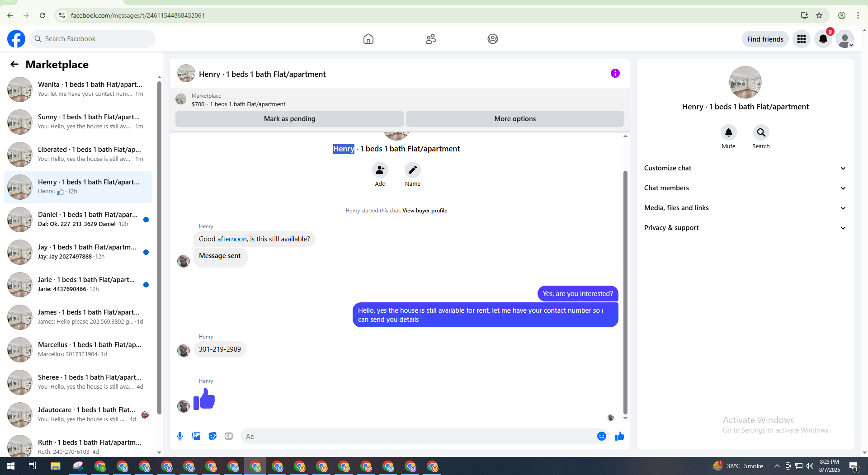The width and height of the screenshot is (868, 475).
Task: Open the James conversation
Action: point(78,317)
